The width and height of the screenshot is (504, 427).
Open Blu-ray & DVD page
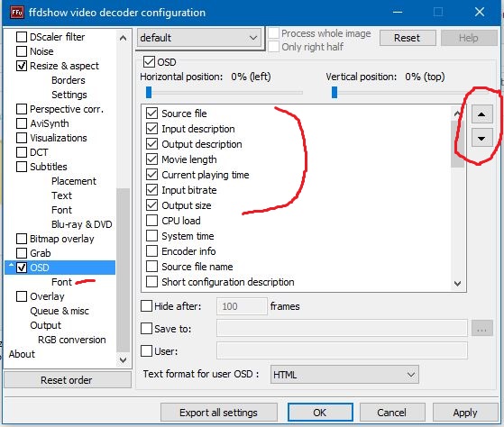pyautogui.click(x=82, y=224)
